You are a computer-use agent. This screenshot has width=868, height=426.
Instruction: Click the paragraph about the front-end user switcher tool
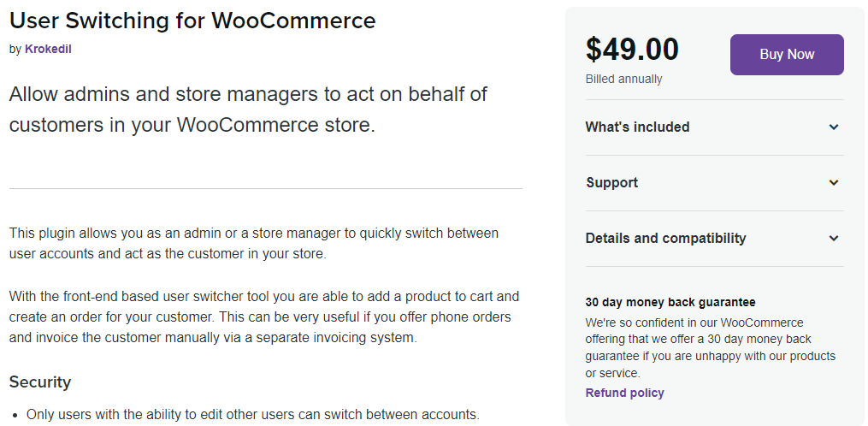[x=263, y=317]
